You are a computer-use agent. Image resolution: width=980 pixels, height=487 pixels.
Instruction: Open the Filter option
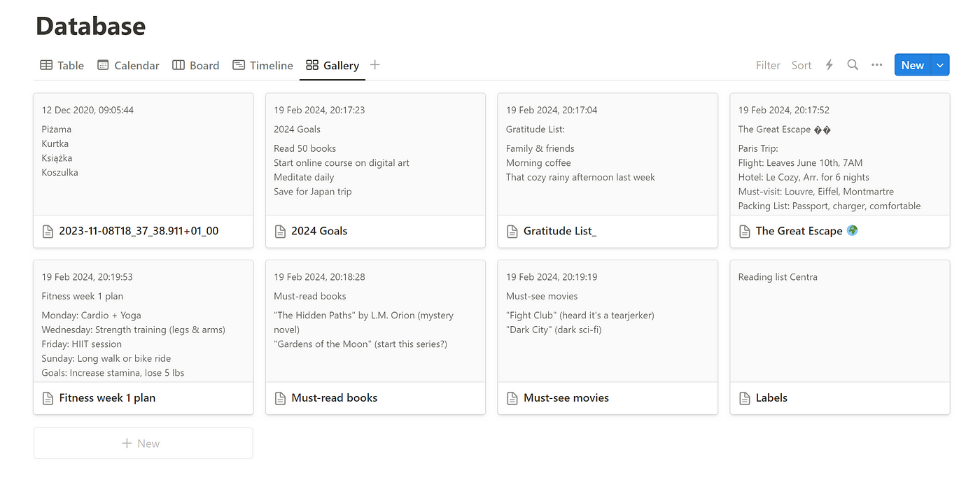pos(768,65)
